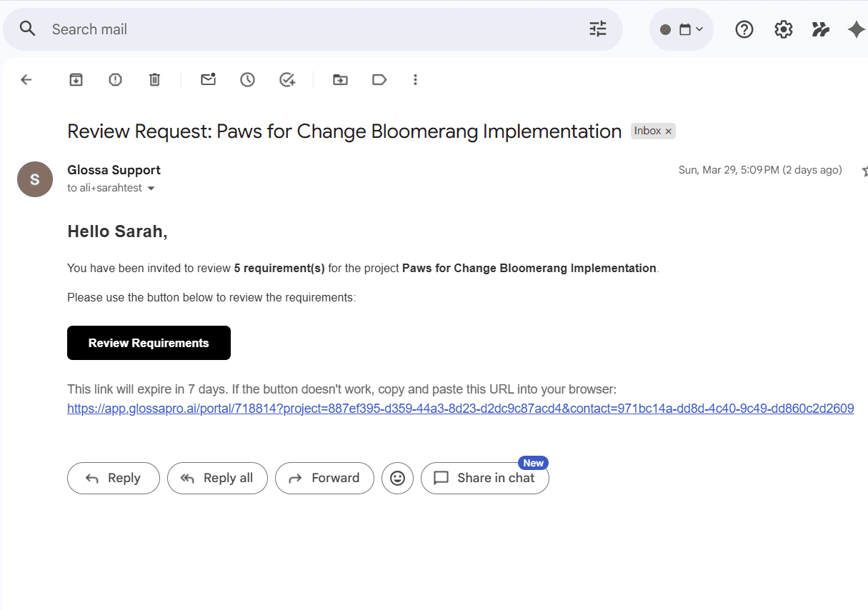Expand recipient details under Glossa Support
The width and height of the screenshot is (868, 610).
click(151, 188)
